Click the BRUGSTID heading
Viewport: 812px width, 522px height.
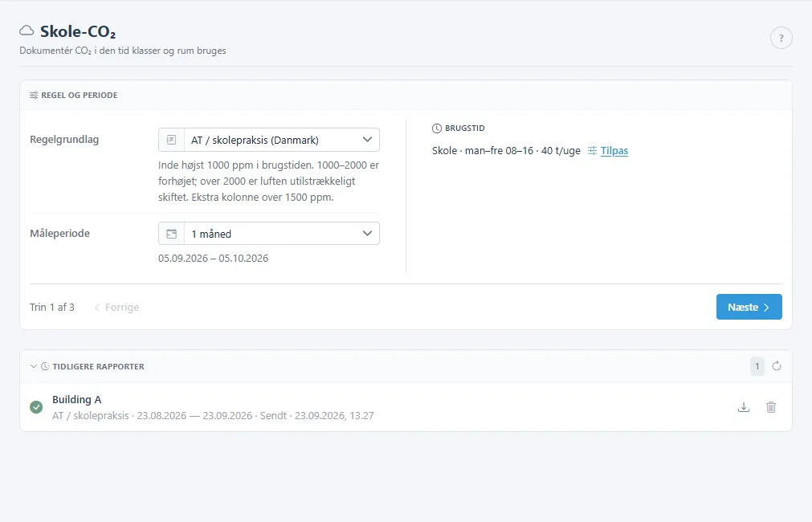[465, 128]
